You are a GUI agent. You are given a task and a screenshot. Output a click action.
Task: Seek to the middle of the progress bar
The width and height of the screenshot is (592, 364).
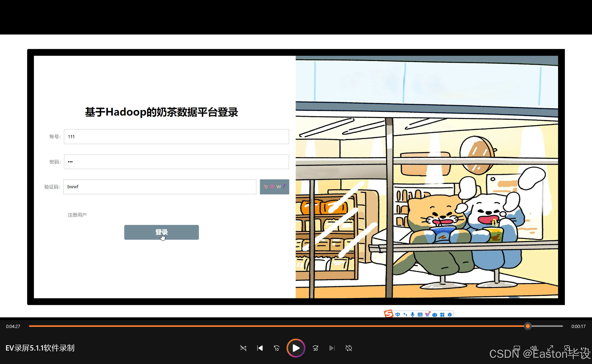point(296,326)
